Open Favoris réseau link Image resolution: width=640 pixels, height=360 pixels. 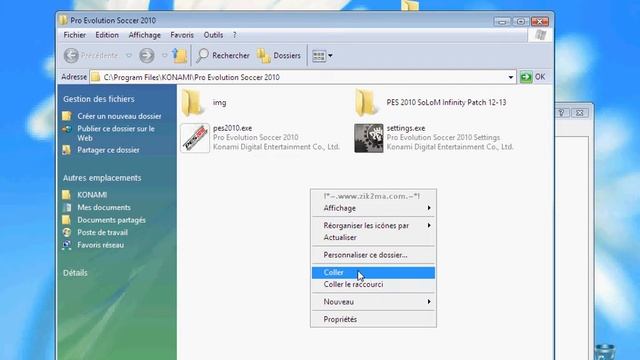[x=100, y=245]
